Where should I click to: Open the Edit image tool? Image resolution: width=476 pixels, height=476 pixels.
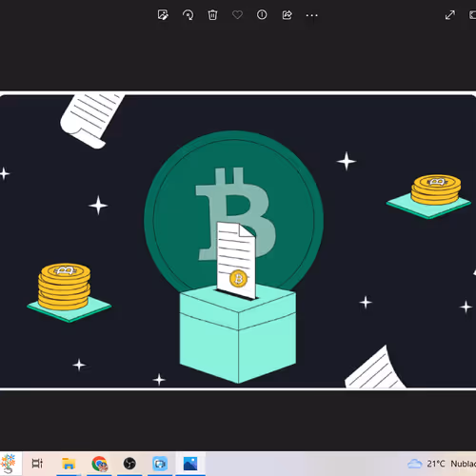point(163,15)
